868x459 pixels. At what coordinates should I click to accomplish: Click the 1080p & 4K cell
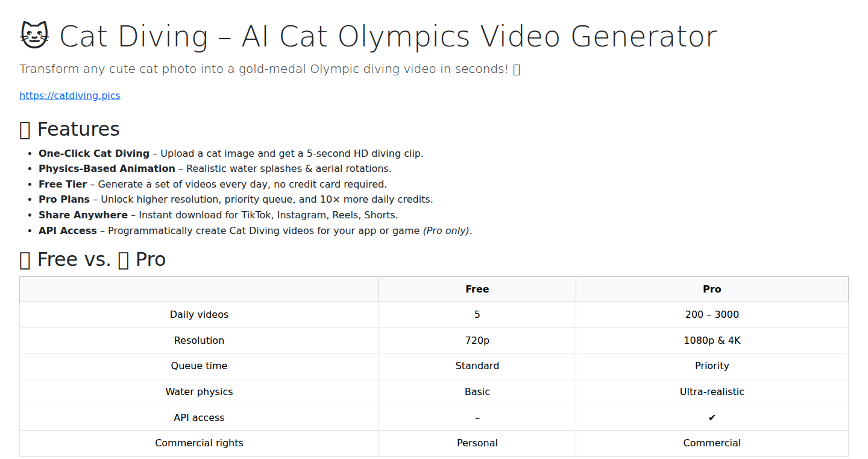tap(712, 340)
